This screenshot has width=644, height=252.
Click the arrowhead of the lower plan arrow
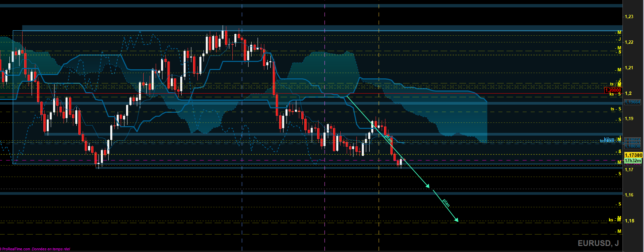pyautogui.click(x=457, y=220)
